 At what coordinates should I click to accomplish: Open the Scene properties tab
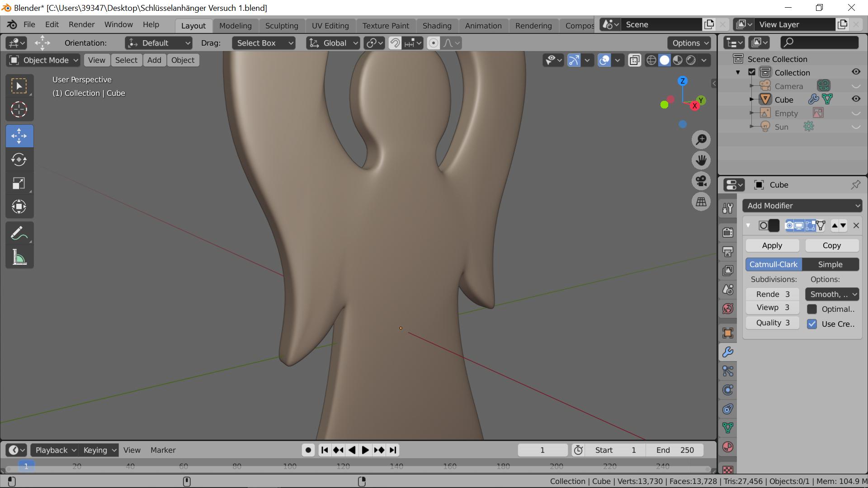pyautogui.click(x=727, y=290)
